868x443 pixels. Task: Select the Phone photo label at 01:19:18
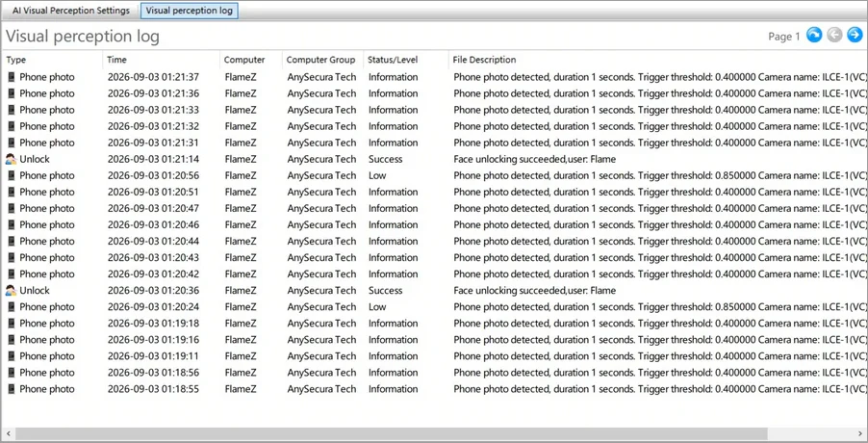(47, 324)
